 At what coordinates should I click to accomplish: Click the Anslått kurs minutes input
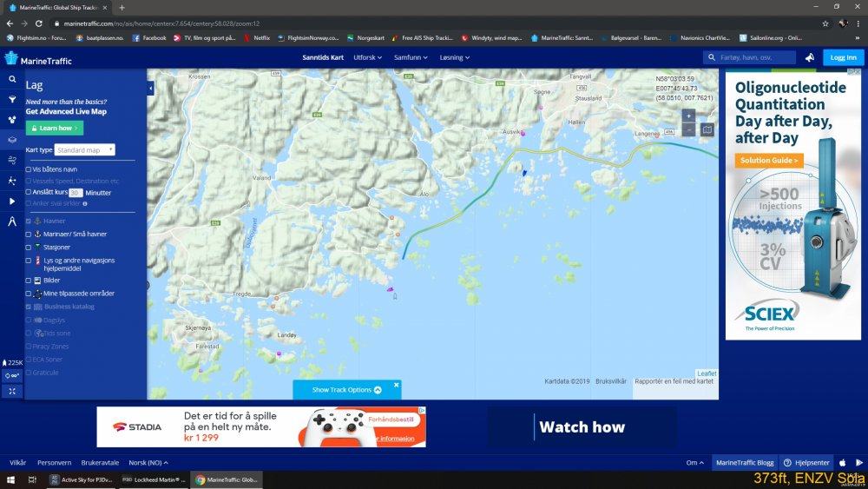tap(76, 193)
